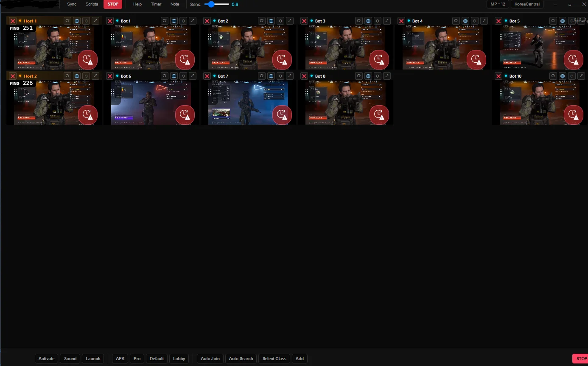This screenshot has height=366, width=588.
Task: Open the Help menu
Action: (137, 4)
